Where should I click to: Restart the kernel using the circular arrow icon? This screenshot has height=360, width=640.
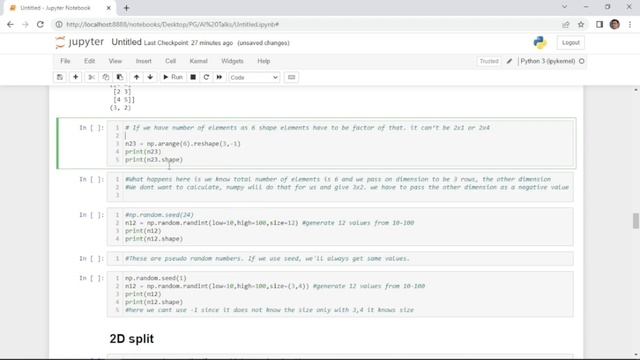(x=206, y=77)
